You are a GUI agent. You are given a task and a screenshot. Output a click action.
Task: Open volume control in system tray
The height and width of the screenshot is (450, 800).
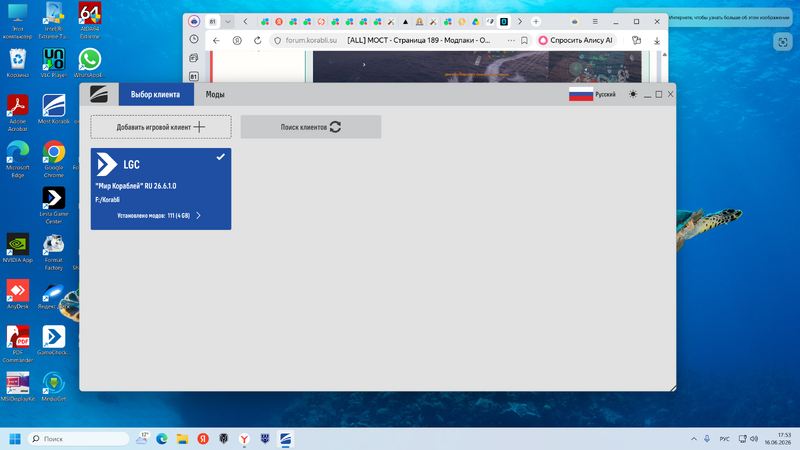pos(754,439)
